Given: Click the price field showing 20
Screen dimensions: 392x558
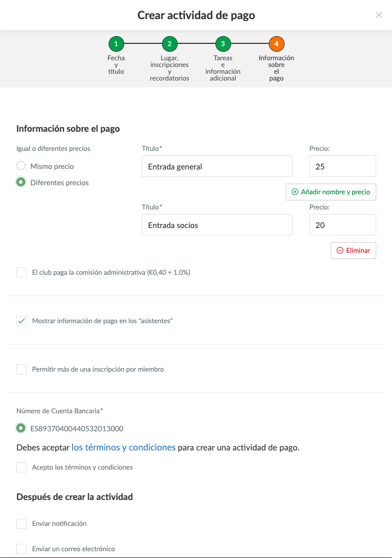Looking at the screenshot, I should [342, 225].
